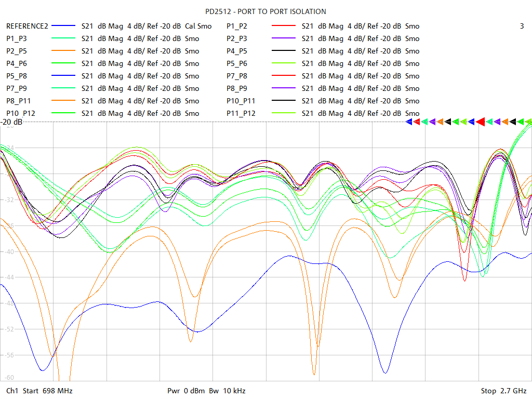Click the purple line swatch beside P8_P9

(x=284, y=88)
